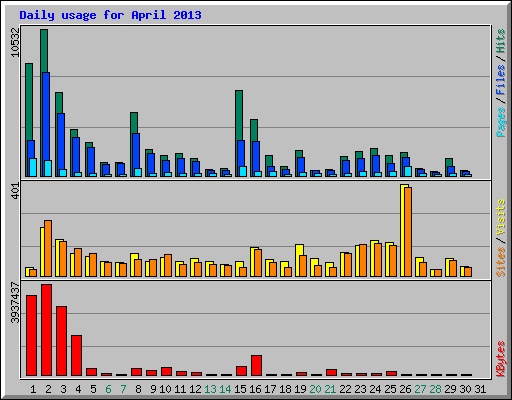Select the 'Pages' legend label
Screen dimensions: 512x400
[x=500, y=122]
